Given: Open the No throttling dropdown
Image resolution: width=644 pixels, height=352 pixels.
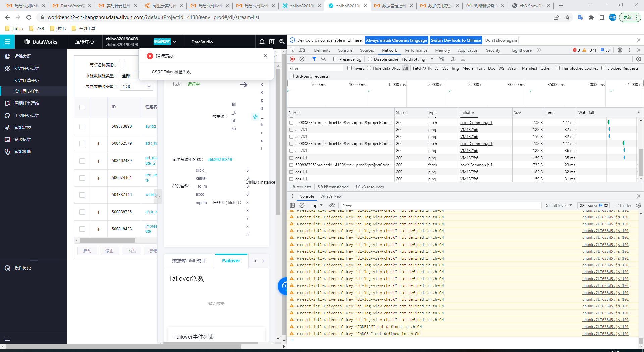Looking at the screenshot, I should coord(418,59).
